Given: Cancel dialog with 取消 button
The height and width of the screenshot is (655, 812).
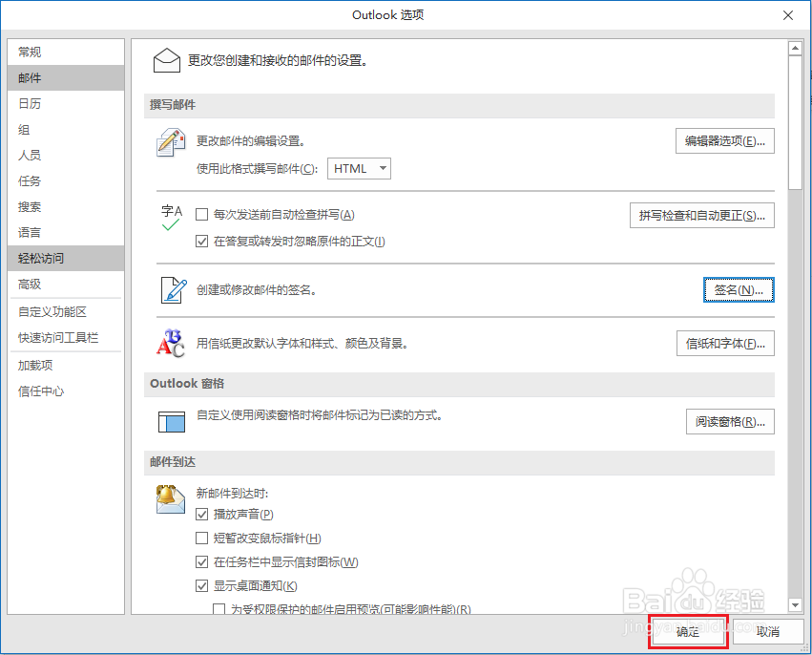Looking at the screenshot, I should pos(768,632).
